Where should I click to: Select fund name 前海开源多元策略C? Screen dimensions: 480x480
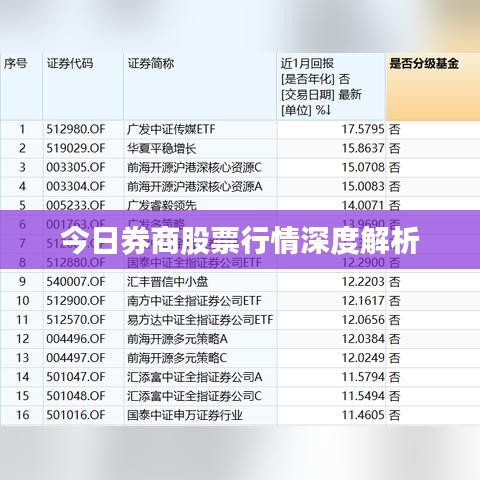point(177,358)
